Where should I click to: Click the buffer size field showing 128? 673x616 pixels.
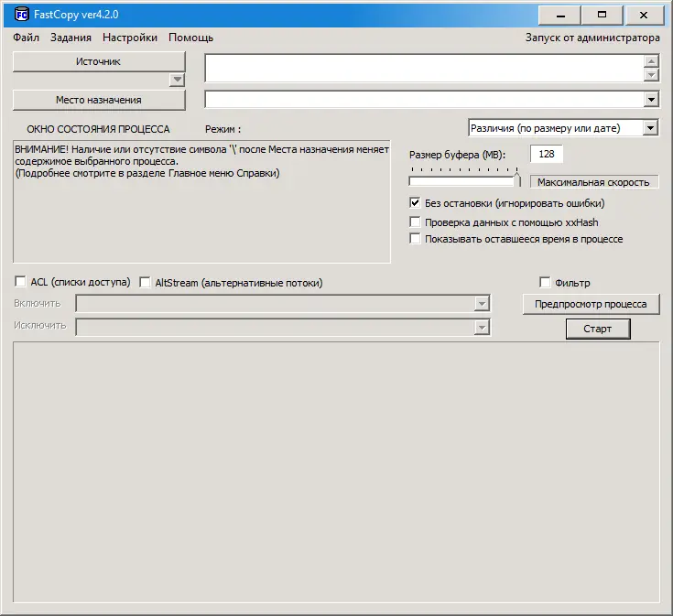[x=547, y=154]
